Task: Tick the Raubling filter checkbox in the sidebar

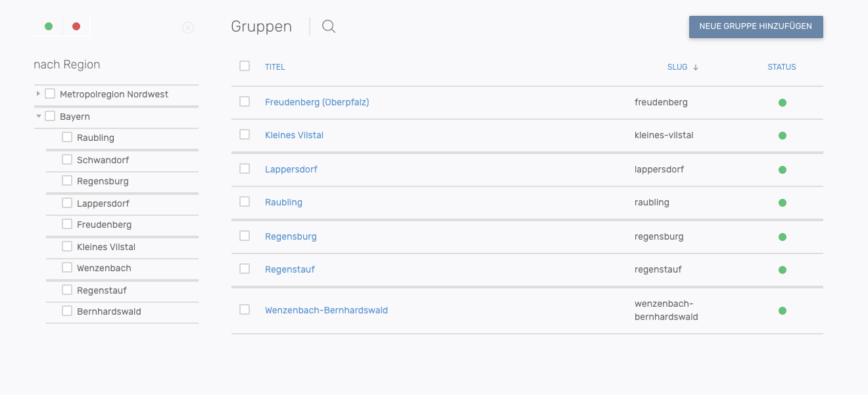Action: (67, 137)
